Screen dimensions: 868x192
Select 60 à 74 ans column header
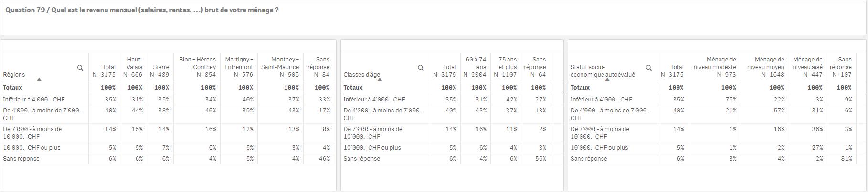pyautogui.click(x=476, y=67)
